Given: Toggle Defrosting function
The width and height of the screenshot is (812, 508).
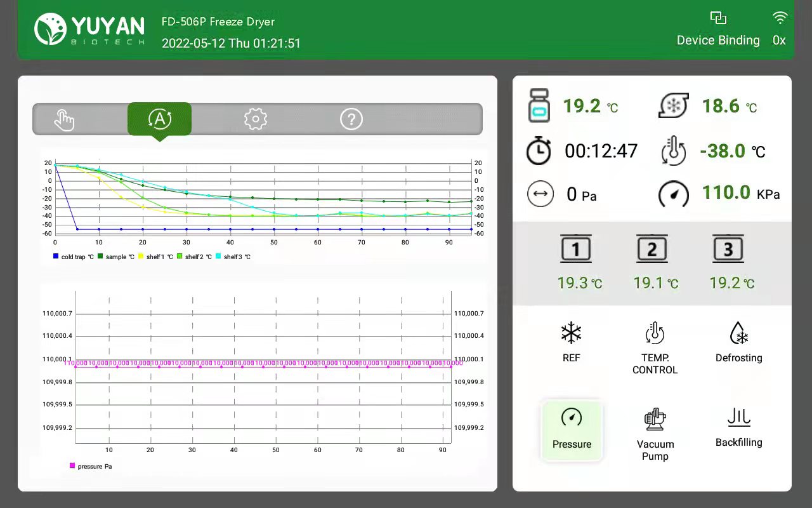Looking at the screenshot, I should coord(738,334).
